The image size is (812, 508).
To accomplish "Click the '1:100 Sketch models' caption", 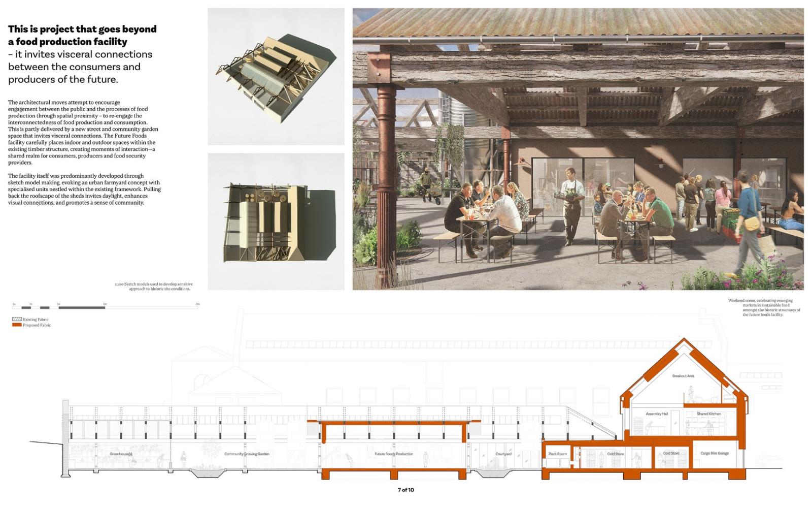I will coord(153,287).
